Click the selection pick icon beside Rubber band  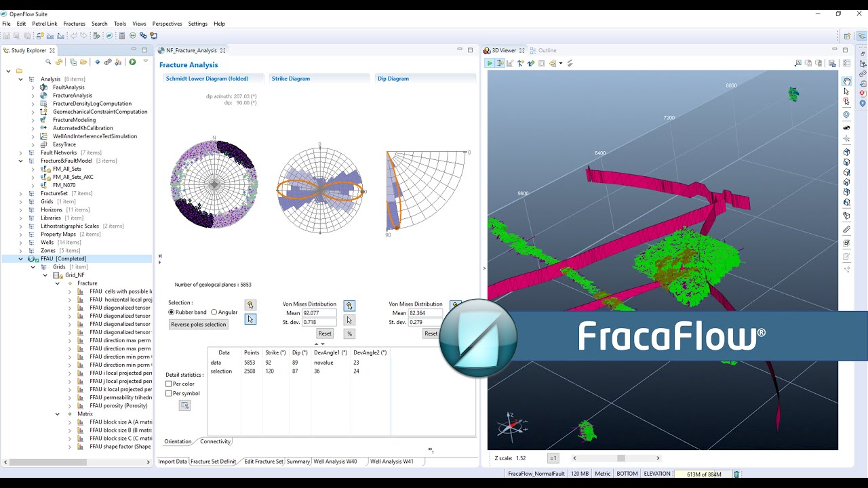(x=250, y=306)
